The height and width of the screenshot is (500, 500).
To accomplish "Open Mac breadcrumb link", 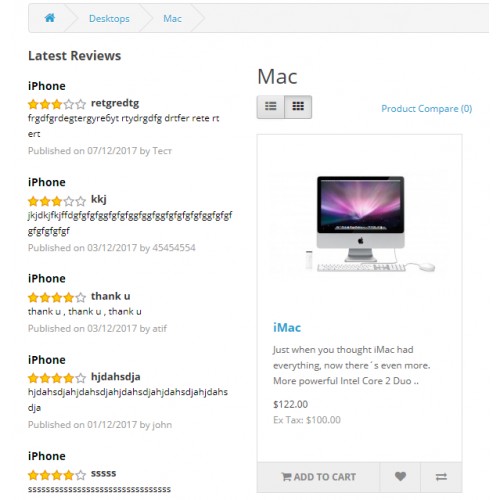I will [x=172, y=18].
